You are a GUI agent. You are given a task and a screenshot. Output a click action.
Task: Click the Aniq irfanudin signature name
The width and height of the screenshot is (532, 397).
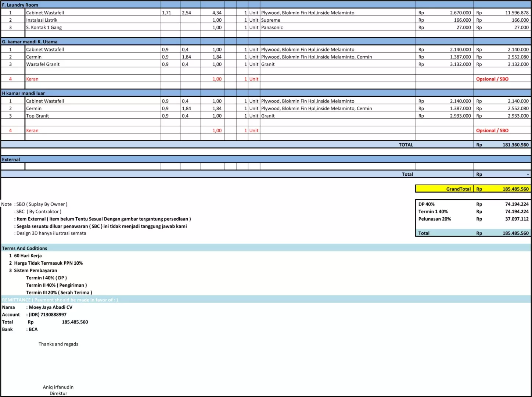[58, 387]
